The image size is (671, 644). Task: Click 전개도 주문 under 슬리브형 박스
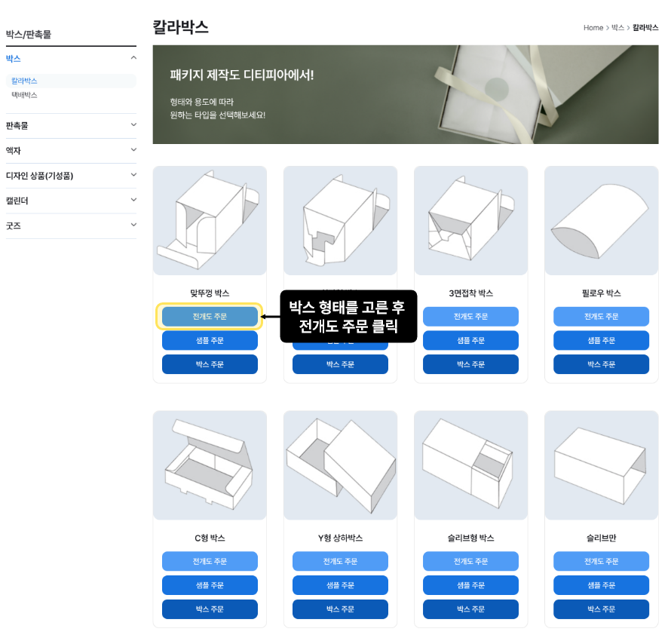(x=470, y=561)
